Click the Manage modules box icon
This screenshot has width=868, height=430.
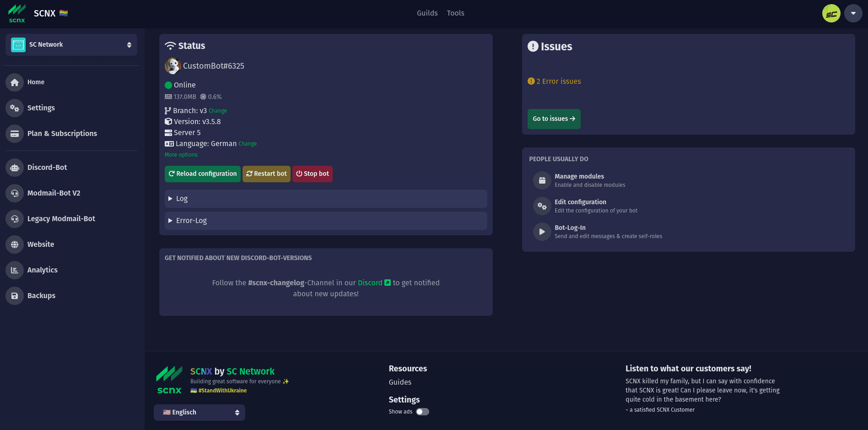542,180
